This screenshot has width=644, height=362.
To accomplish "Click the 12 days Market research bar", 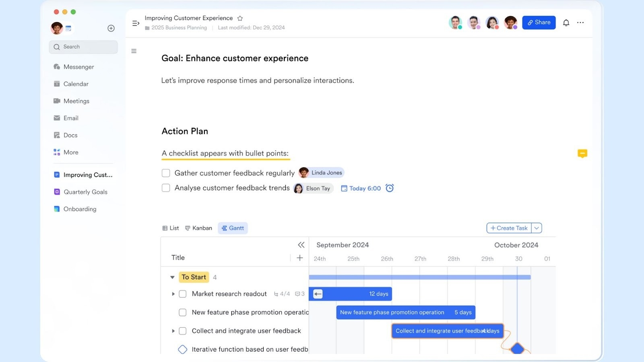I will coord(351,294).
